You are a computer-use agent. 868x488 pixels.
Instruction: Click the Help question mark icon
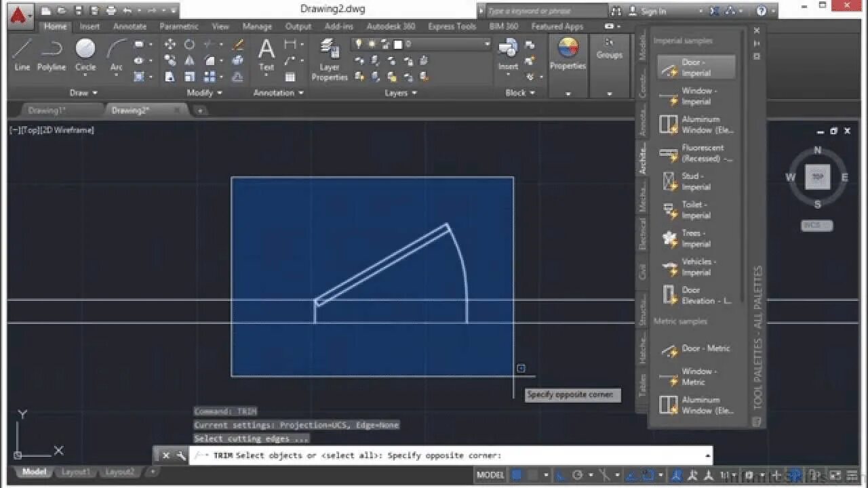coord(762,11)
